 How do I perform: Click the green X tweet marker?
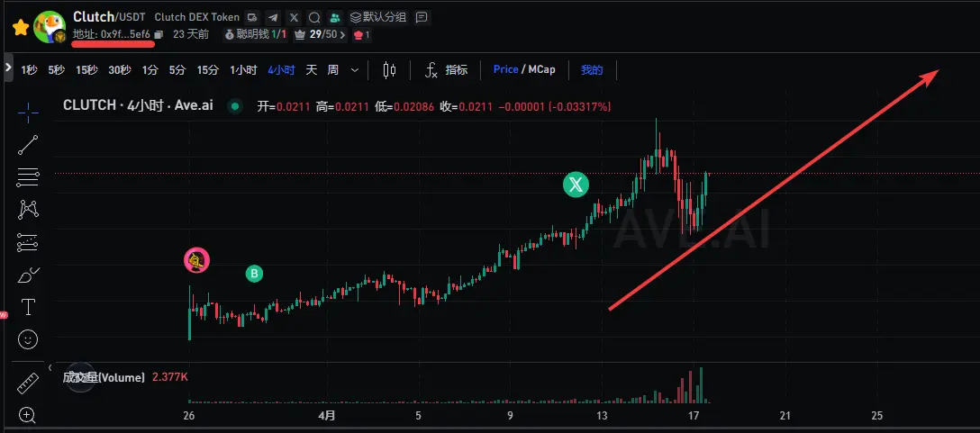[576, 185]
